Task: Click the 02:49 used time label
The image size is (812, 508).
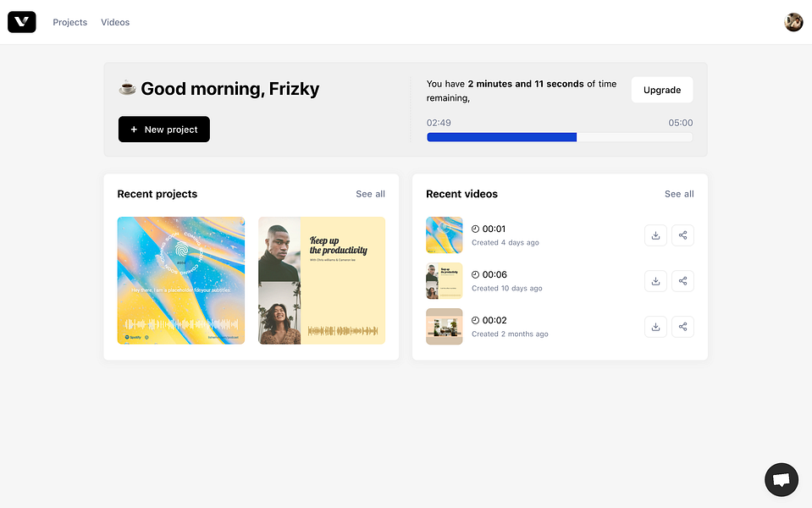Action: click(439, 123)
